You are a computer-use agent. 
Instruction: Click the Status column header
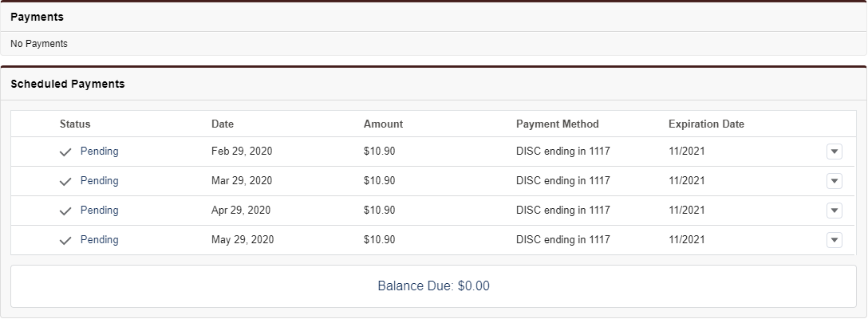75,124
